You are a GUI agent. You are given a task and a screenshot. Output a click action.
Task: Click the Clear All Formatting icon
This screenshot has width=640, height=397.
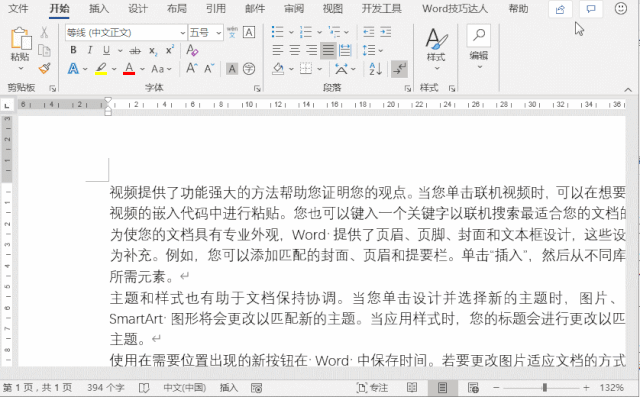click(192, 50)
